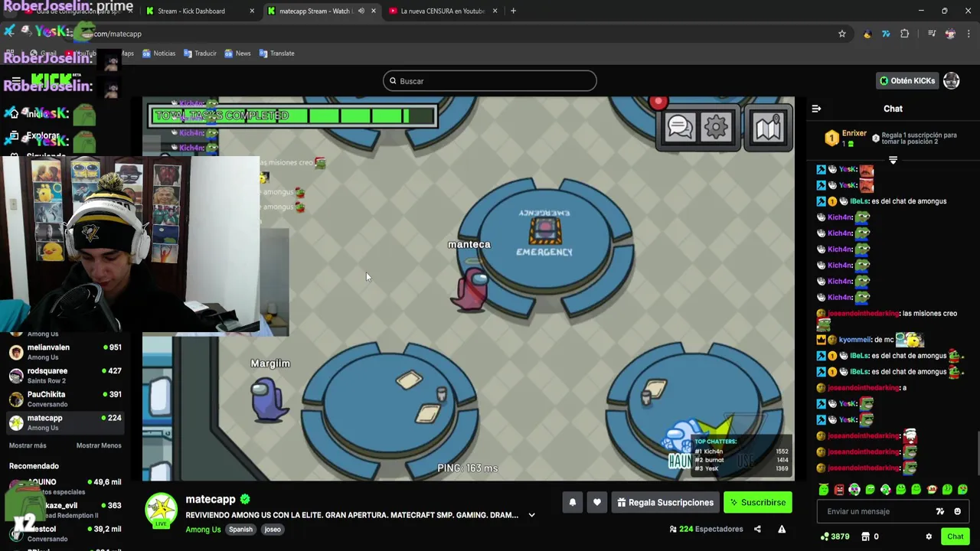Report the stream via warning triangle
This screenshot has width=980, height=551.
click(782, 529)
